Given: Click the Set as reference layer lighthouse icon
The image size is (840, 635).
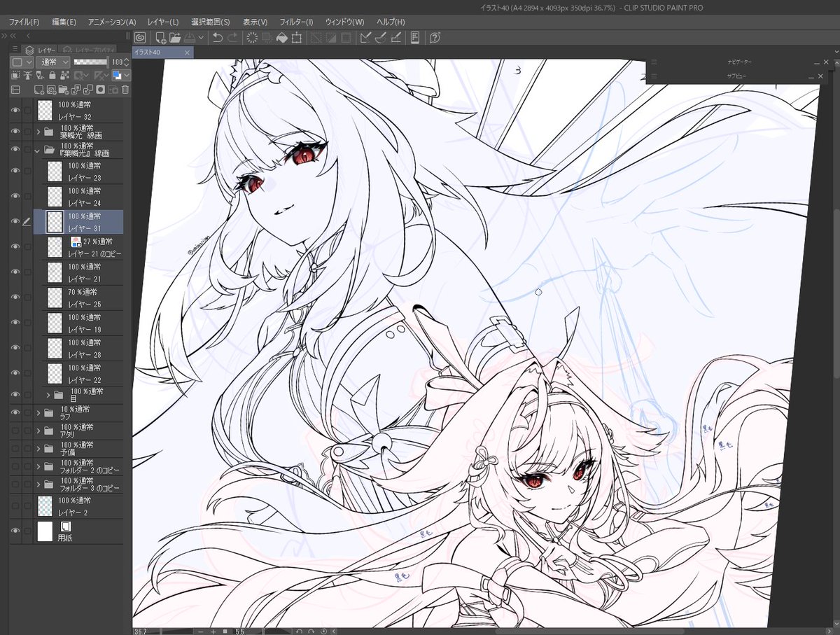Looking at the screenshot, I should tap(27, 76).
